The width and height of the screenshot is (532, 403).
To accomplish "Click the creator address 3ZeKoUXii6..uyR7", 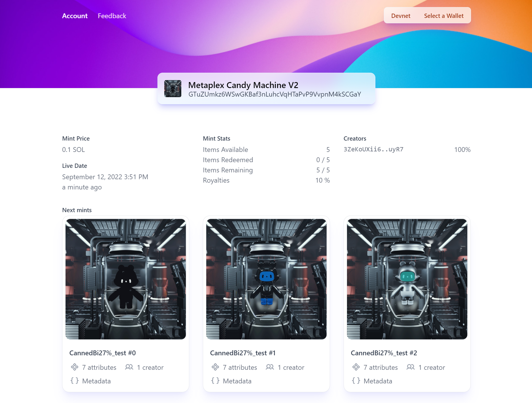I will coord(373,149).
